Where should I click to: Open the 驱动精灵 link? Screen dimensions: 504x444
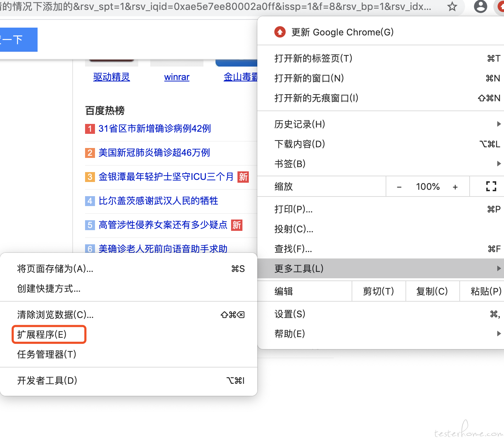coord(111,77)
